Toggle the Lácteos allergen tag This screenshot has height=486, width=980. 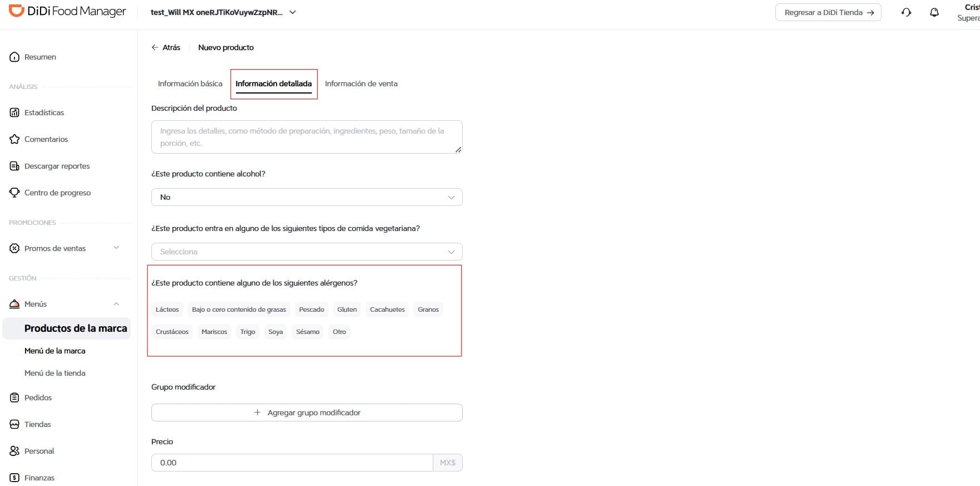pos(167,310)
